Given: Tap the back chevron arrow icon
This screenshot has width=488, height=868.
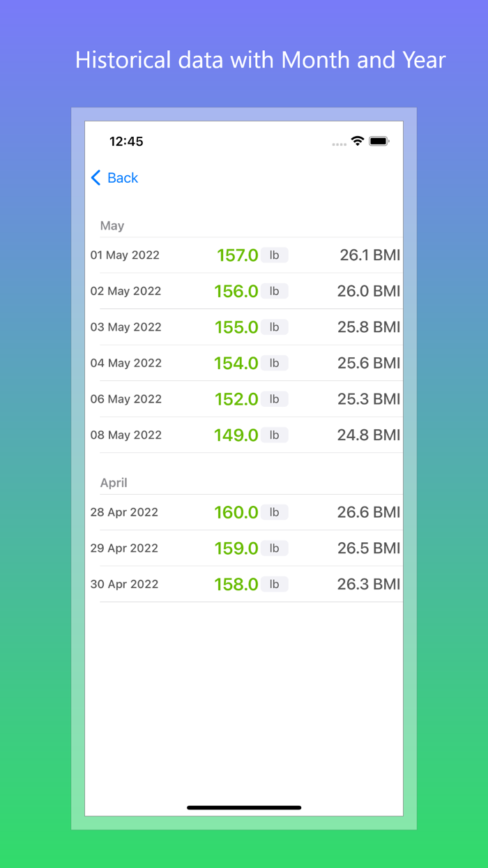Looking at the screenshot, I should 96,178.
